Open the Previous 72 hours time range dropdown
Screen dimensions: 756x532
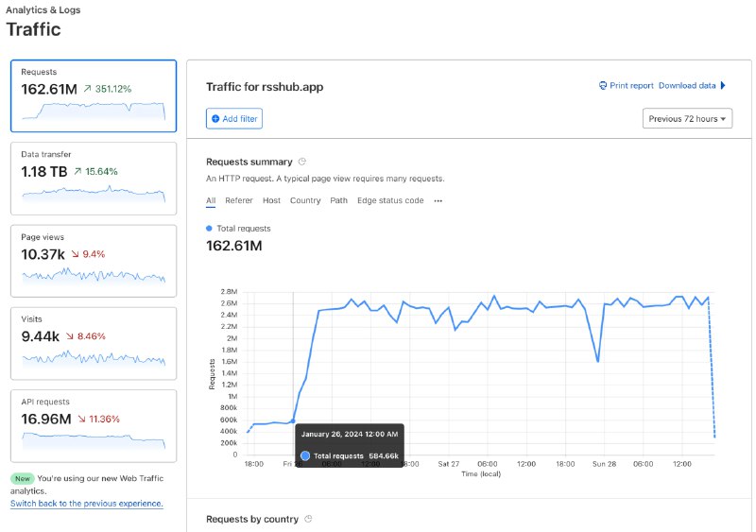tap(687, 119)
